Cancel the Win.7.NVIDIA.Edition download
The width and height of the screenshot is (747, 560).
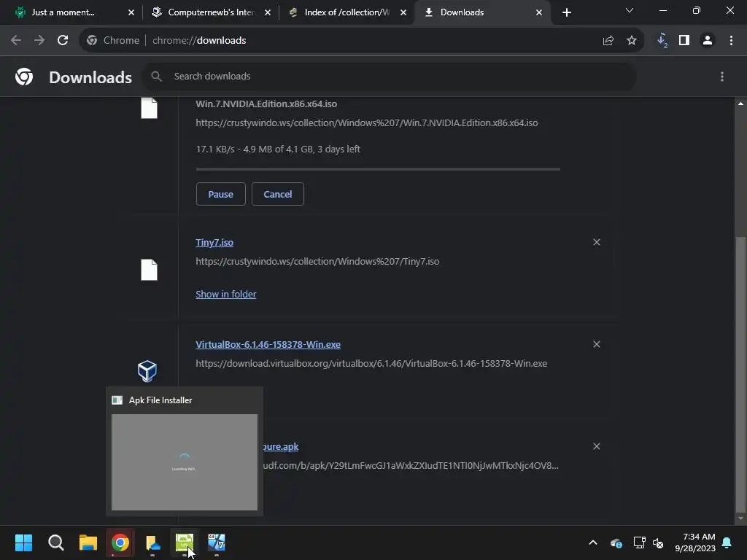278,194
